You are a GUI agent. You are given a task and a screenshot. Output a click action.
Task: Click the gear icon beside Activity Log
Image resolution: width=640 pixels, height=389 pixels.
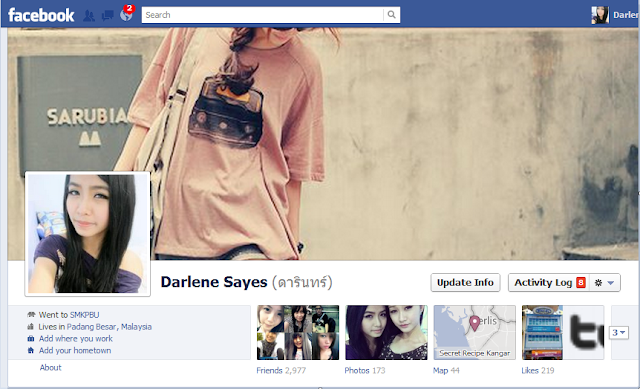click(598, 282)
